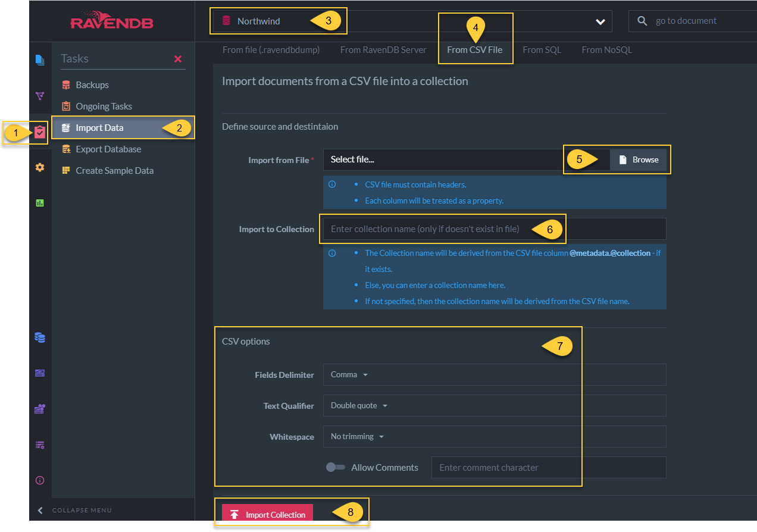Open the About info sidebar icon
This screenshot has width=757, height=532.
pyautogui.click(x=40, y=480)
